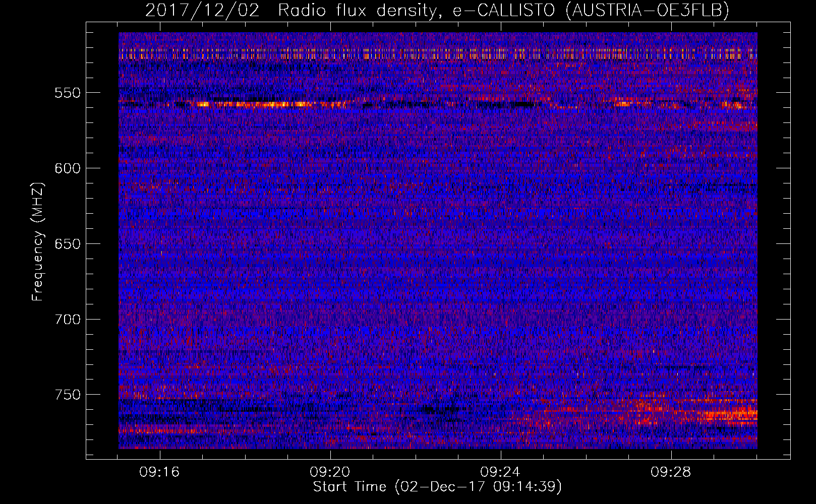The image size is (816, 504).
Task: Click the 'Start Time (02-Dec-17 09:14:39)' label
Action: [437, 487]
